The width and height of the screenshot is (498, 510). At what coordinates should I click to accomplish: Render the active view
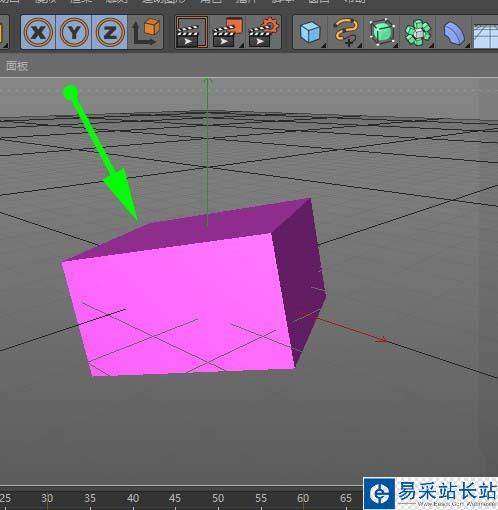tap(191, 32)
